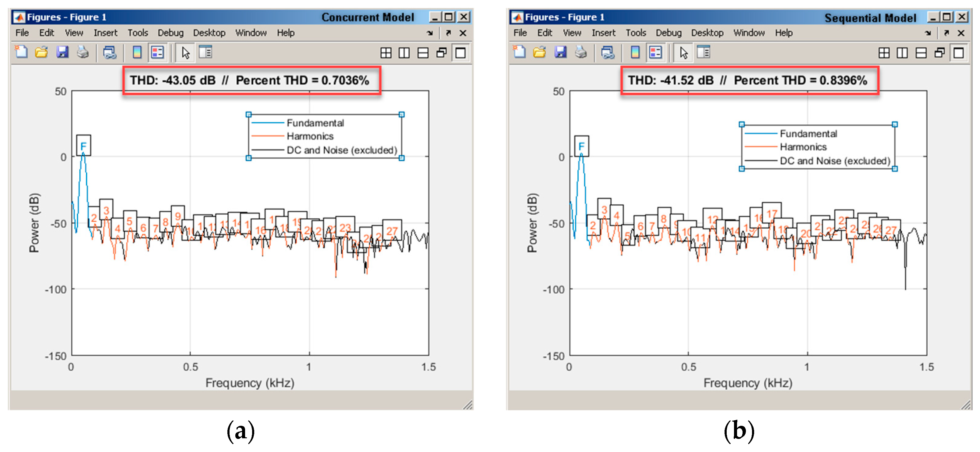Toggle Insert Colorbar in Concurrent Model toolbar
Viewport: 980px width, 452px height.
pos(137,52)
